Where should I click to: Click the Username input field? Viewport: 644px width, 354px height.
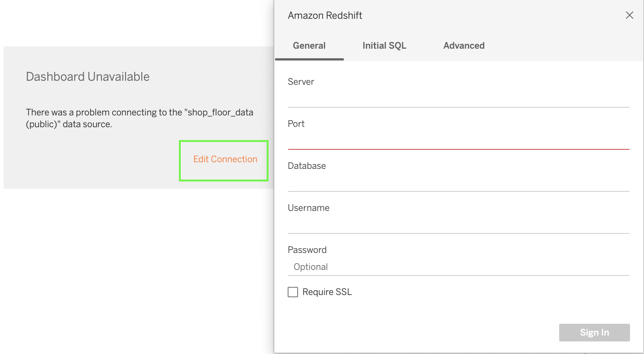coord(458,224)
